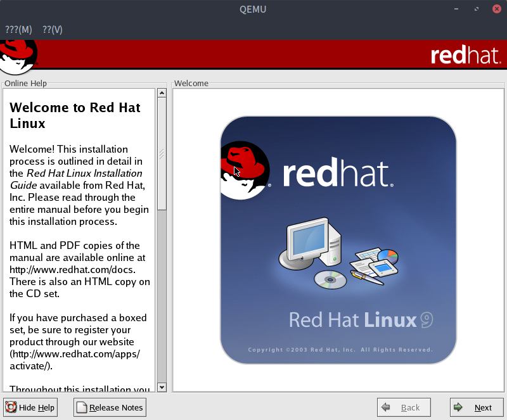Click the Shadowman logo in header banner

[x=18, y=56]
